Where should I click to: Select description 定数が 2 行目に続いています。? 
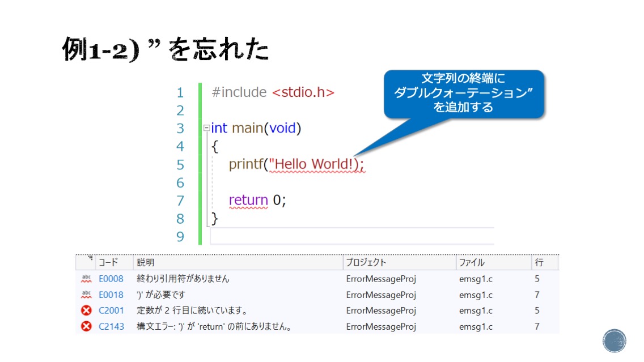pyautogui.click(x=192, y=310)
